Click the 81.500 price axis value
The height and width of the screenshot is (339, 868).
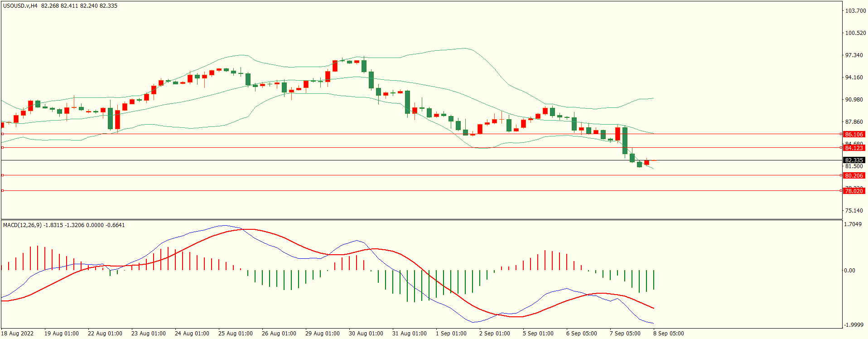(x=854, y=166)
